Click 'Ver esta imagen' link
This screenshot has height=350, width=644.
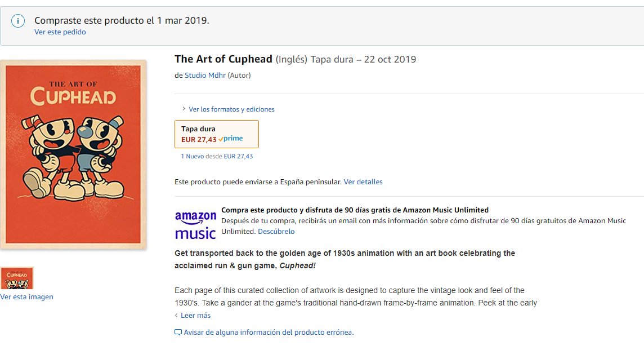coord(26,297)
